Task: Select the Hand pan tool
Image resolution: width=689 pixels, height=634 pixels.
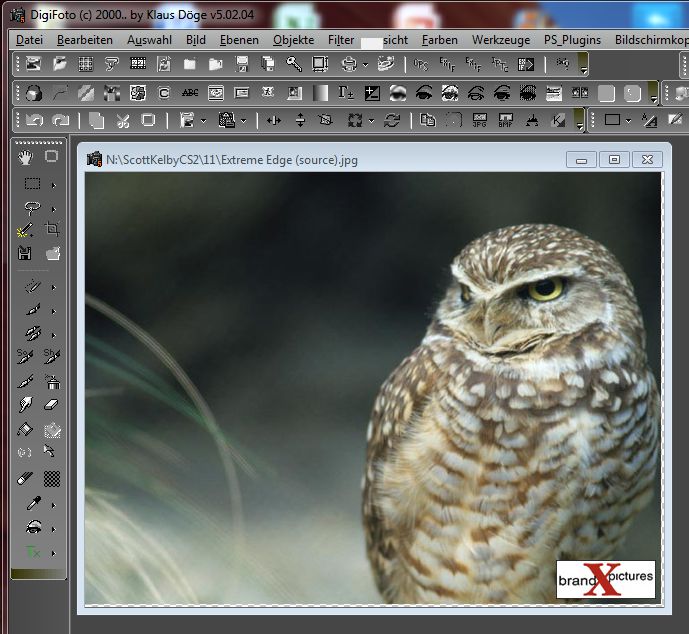Action: [x=26, y=156]
